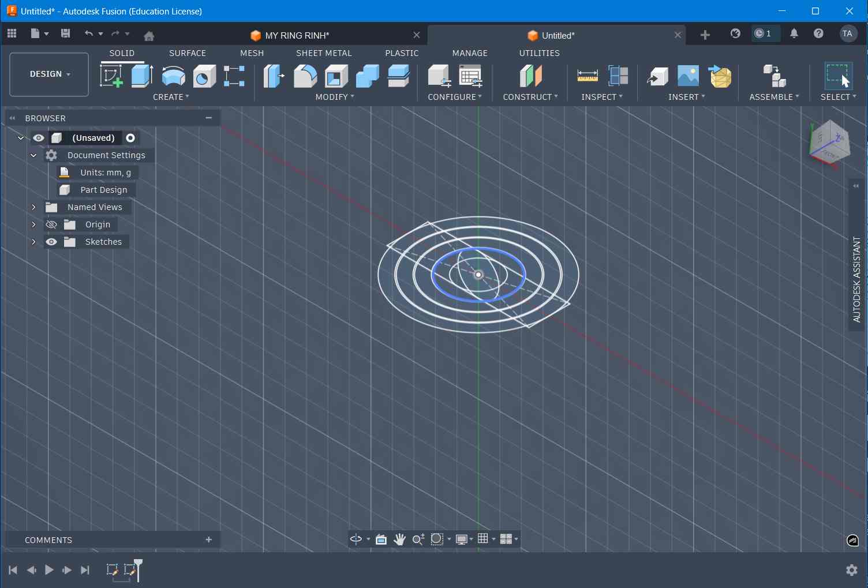Switch to the MY RING RINH* document tab

297,36
